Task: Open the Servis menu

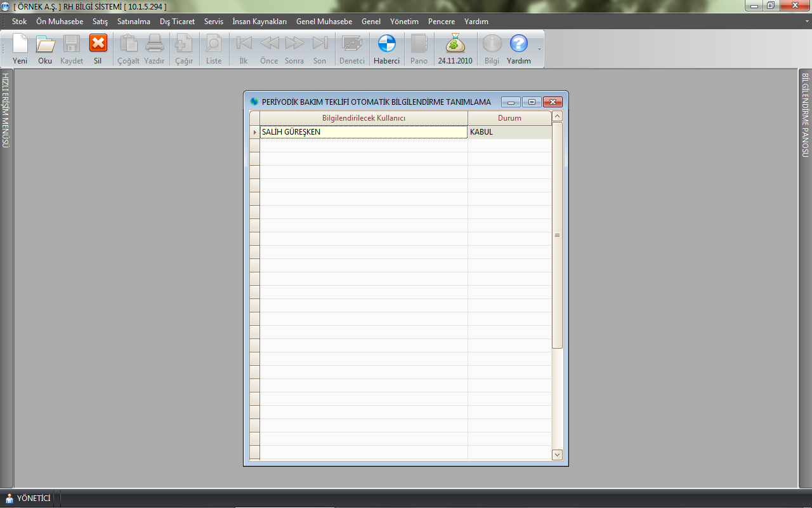Action: pyautogui.click(x=213, y=22)
